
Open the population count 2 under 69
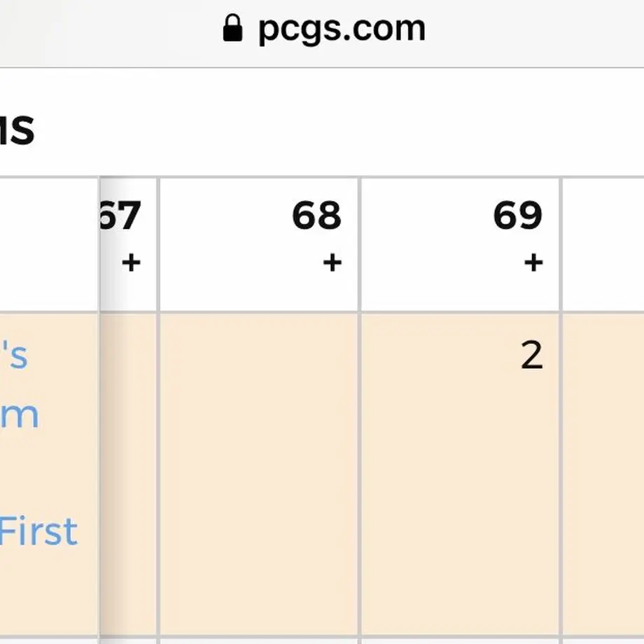coord(532,356)
